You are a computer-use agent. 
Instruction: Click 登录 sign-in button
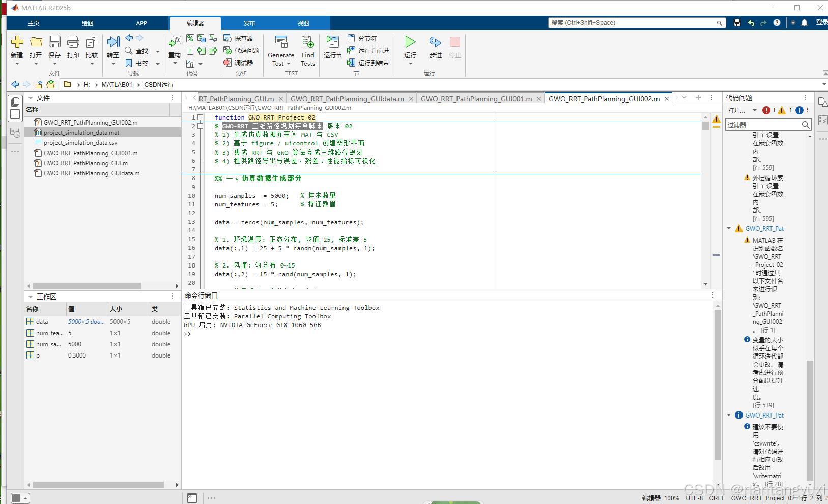tap(821, 23)
